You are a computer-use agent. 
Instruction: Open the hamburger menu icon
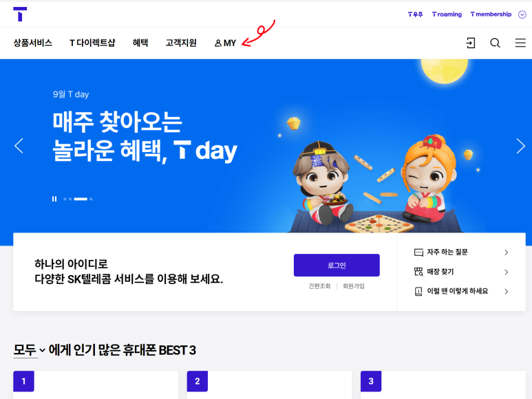520,43
